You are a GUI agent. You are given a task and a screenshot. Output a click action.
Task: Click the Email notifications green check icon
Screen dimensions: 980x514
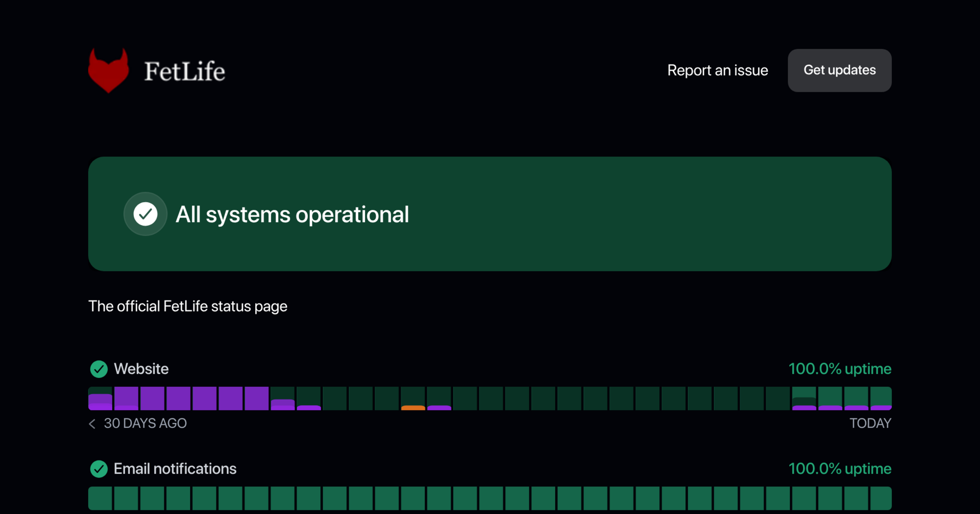tap(99, 469)
